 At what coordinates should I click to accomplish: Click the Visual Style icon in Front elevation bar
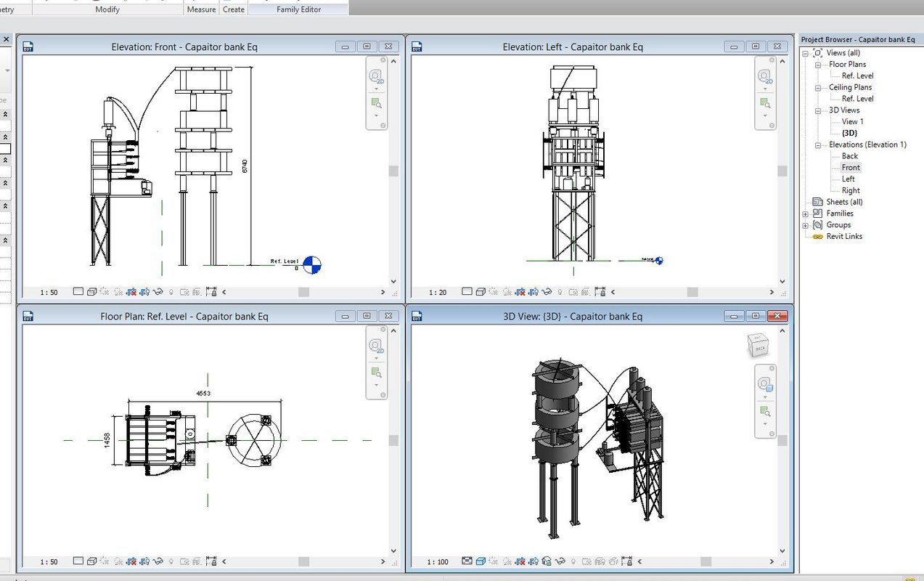pyautogui.click(x=92, y=292)
